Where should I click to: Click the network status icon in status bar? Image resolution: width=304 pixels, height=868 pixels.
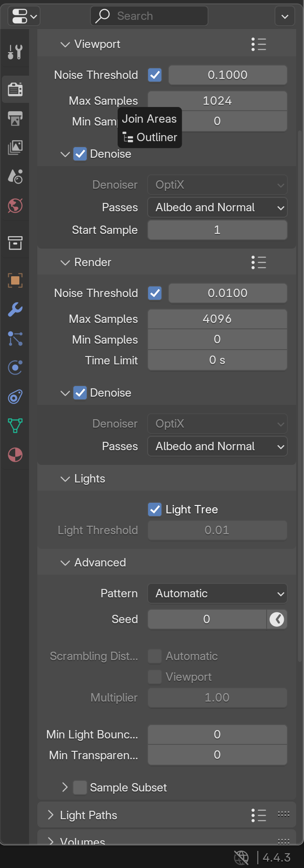[241, 857]
